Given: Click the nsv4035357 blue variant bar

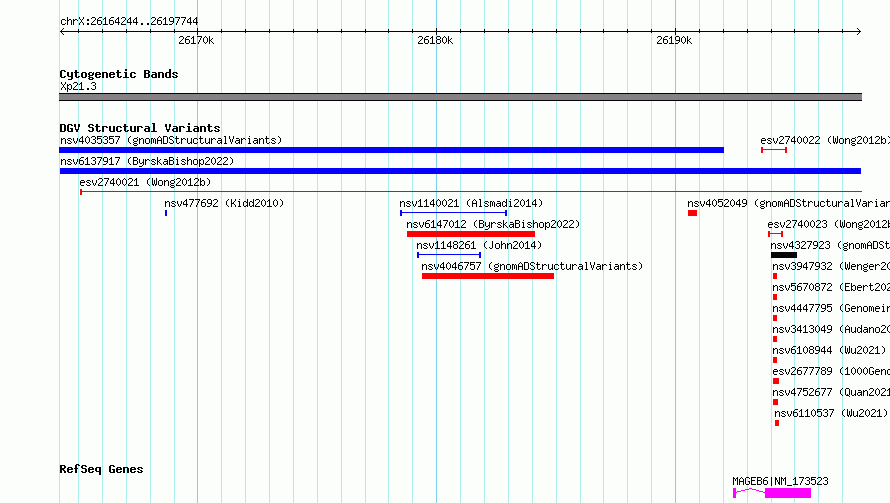Looking at the screenshot, I should click(x=392, y=150).
